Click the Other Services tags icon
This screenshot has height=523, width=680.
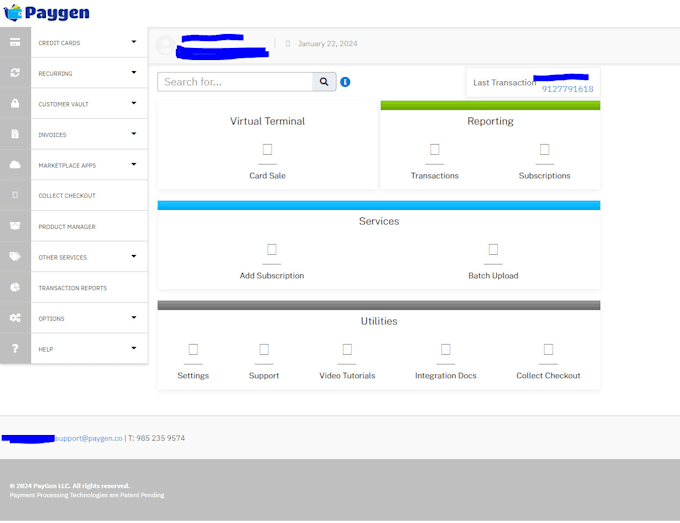point(15,256)
